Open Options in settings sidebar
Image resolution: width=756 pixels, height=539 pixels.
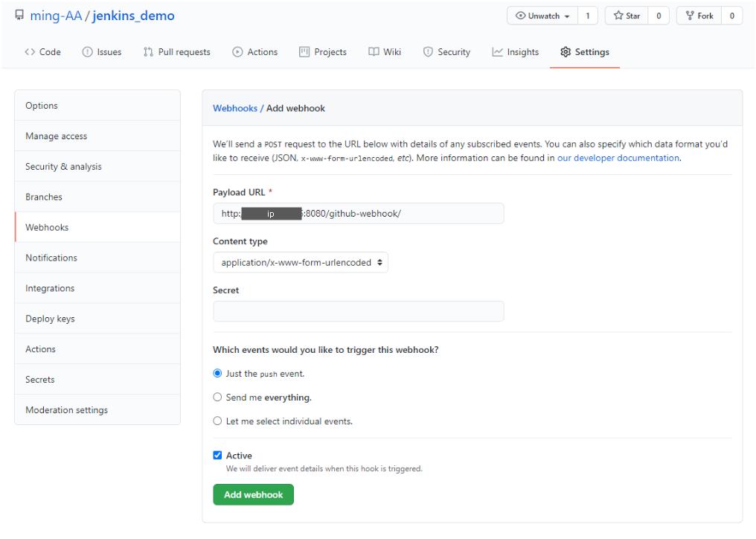(x=97, y=105)
